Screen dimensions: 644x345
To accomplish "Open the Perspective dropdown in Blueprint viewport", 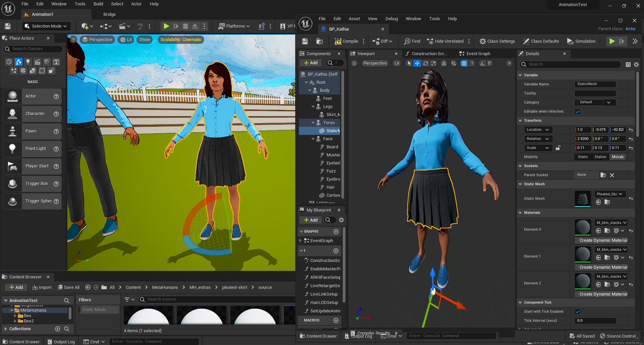I will (x=375, y=63).
